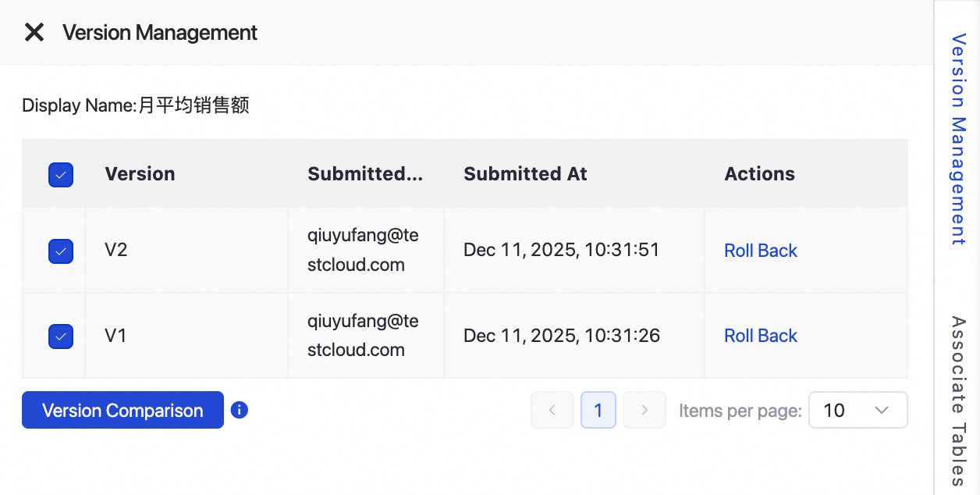Uncheck the V2 version checkbox
Image resolution: width=980 pixels, height=495 pixels.
(61, 251)
